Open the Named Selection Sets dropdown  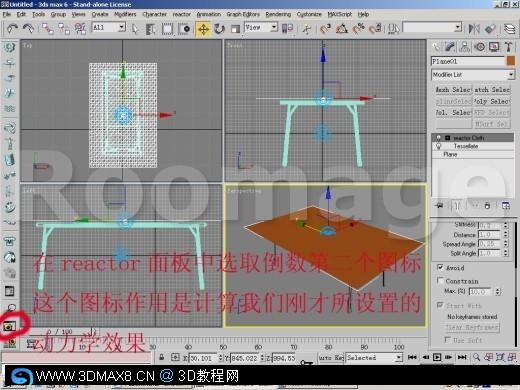(432, 27)
